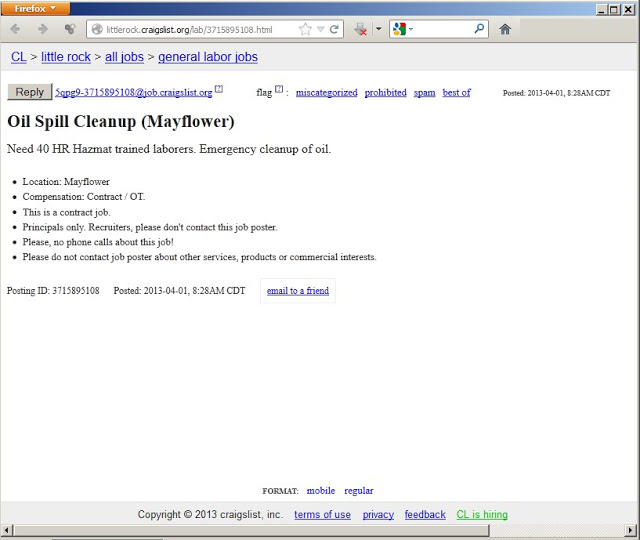This screenshot has width=640, height=540.
Task: Open the feedback link
Action: pyautogui.click(x=425, y=515)
